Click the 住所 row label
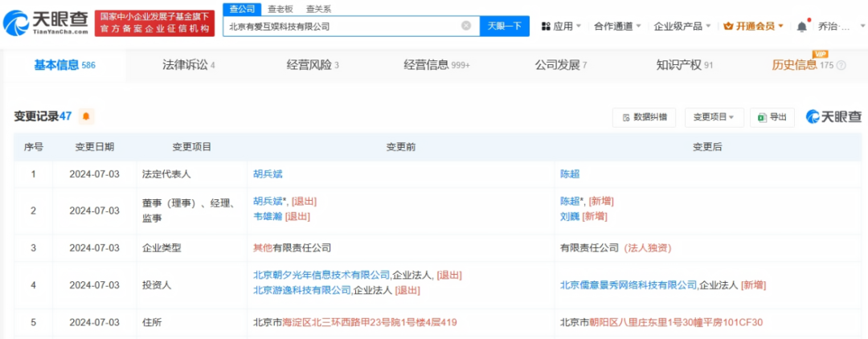This screenshot has height=339, width=868. (152, 322)
